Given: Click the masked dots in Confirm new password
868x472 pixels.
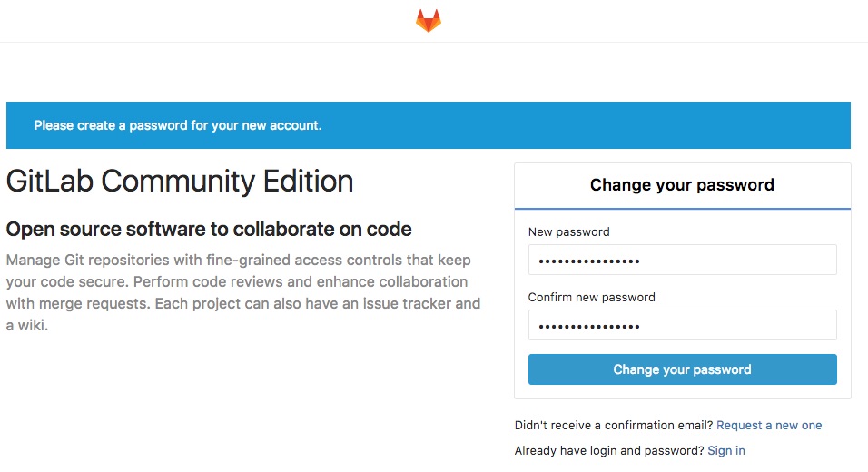Looking at the screenshot, I should coord(589,327).
